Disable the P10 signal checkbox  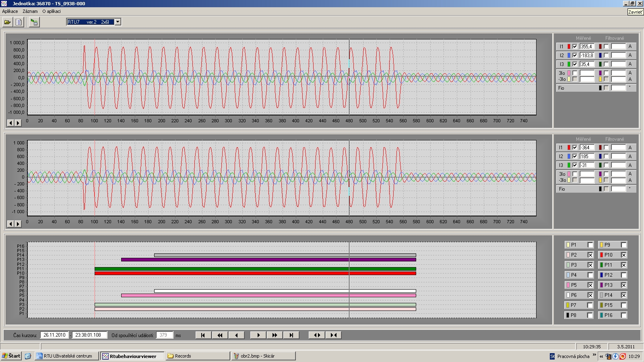[623, 255]
